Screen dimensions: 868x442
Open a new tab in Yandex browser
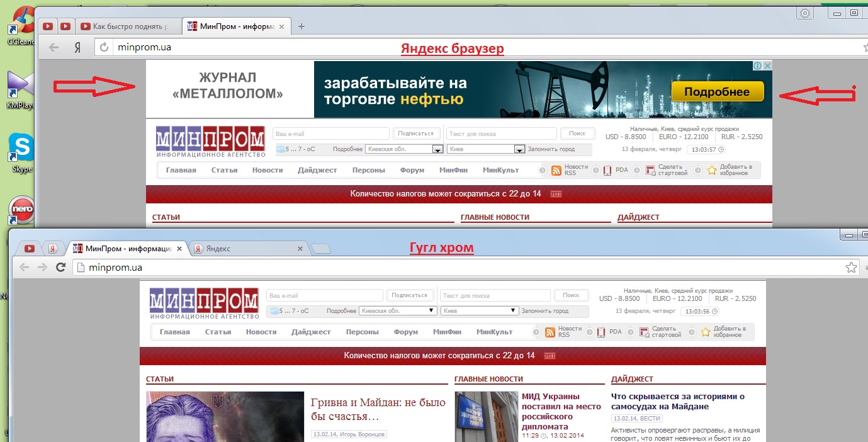click(x=302, y=26)
